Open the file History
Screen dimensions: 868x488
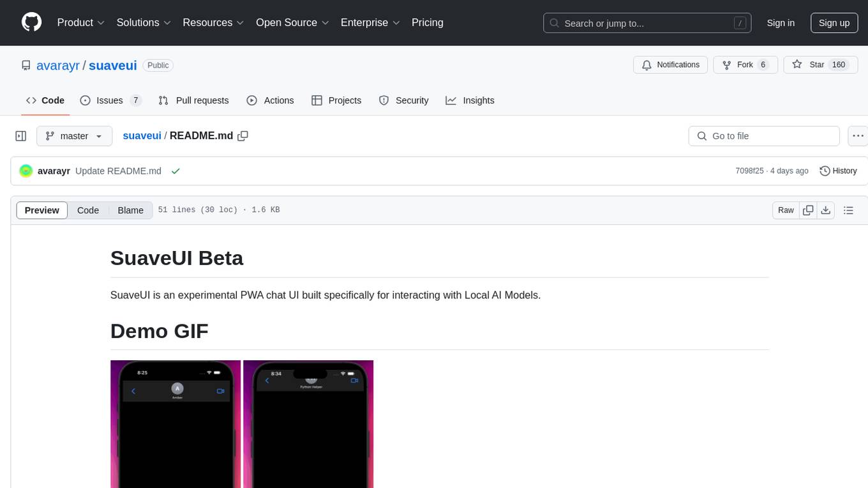pos(838,171)
